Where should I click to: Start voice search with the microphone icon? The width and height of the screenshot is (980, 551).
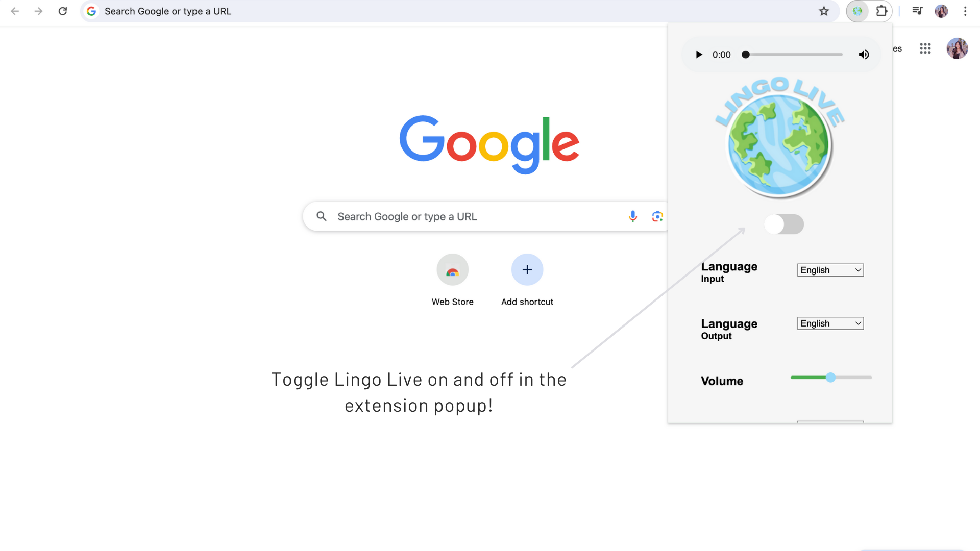[633, 216]
